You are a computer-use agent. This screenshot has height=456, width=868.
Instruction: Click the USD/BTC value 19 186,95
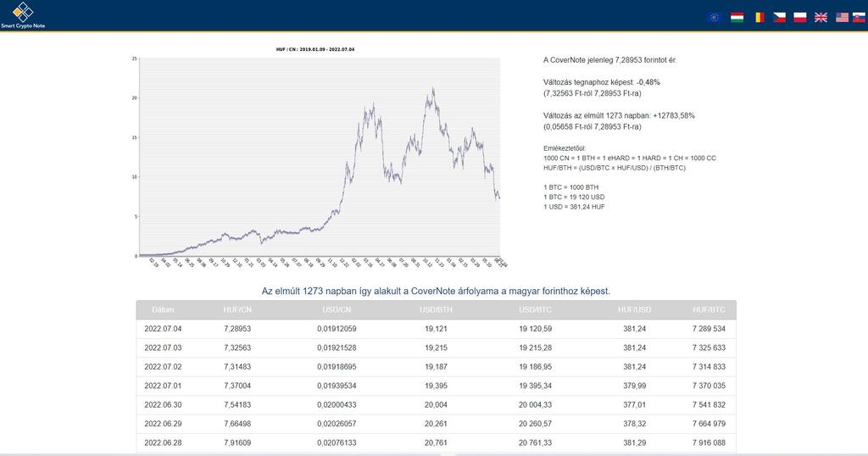click(536, 367)
